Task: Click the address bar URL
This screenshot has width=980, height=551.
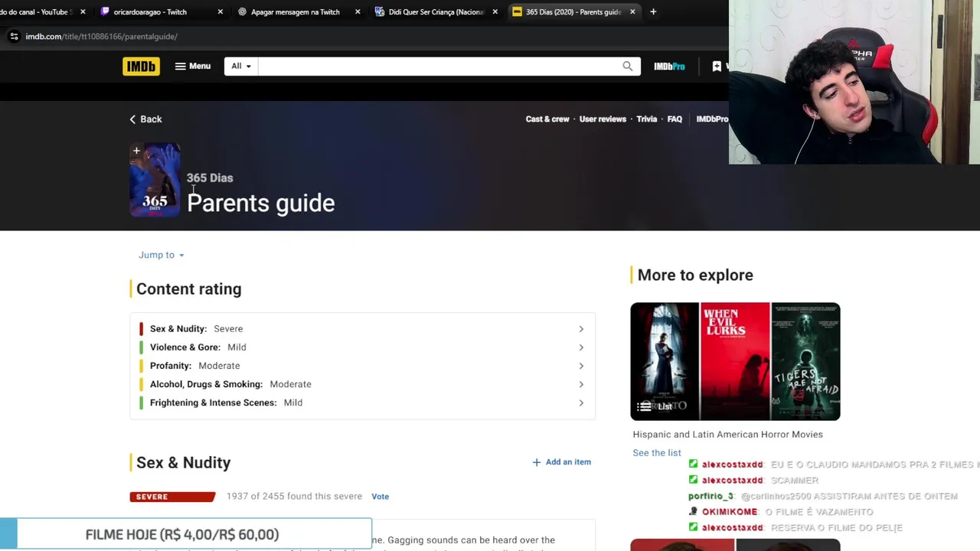Action: point(101,36)
